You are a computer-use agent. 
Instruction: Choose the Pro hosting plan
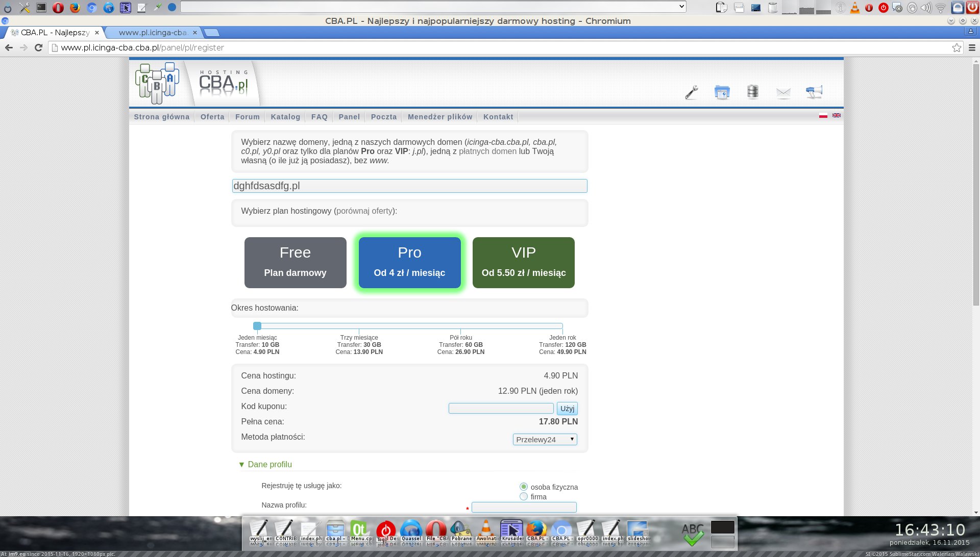pyautogui.click(x=409, y=263)
